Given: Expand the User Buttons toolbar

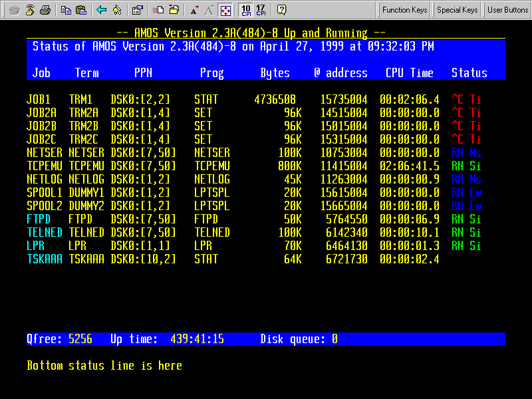Looking at the screenshot, I should pos(507,10).
